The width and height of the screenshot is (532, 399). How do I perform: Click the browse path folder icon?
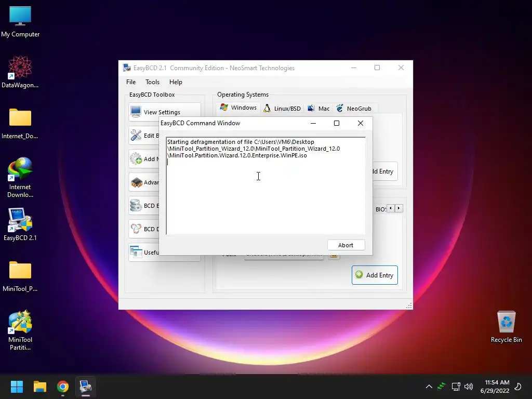pyautogui.click(x=334, y=256)
